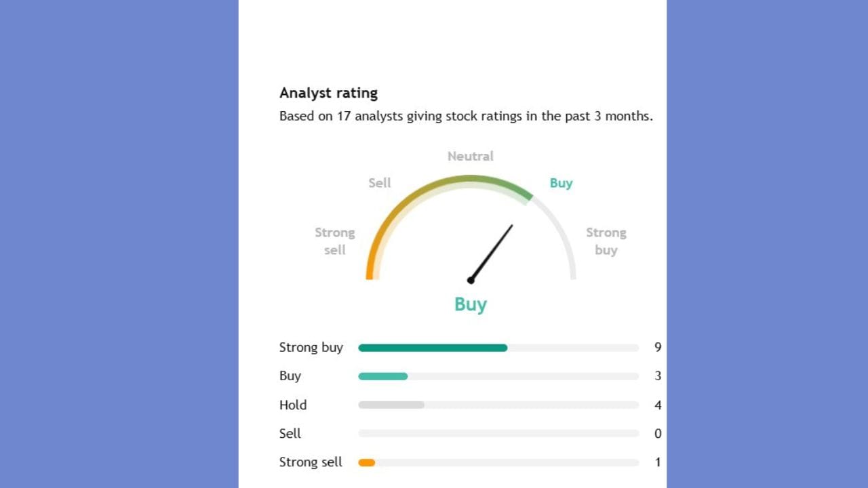Click the 17 analysts description text

[x=466, y=116]
